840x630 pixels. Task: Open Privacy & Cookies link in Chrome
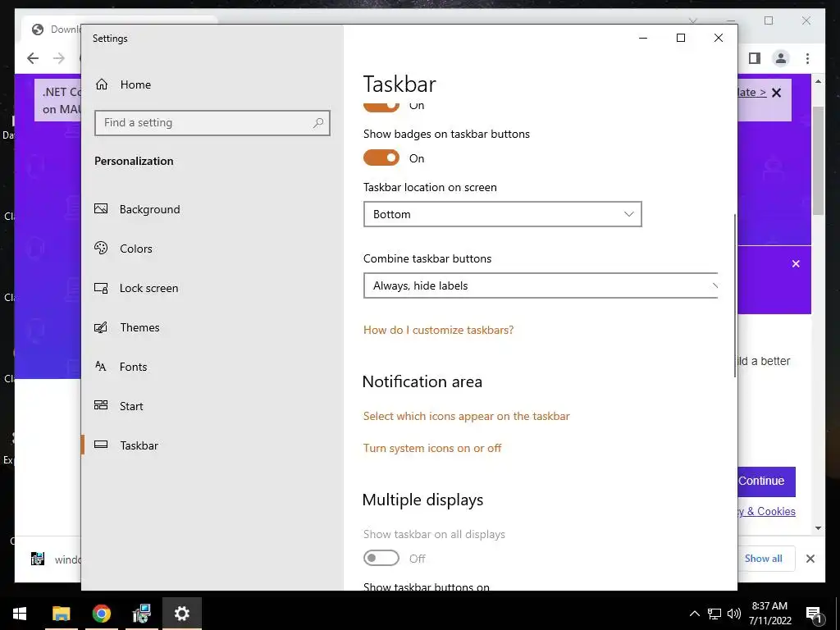pos(767,511)
